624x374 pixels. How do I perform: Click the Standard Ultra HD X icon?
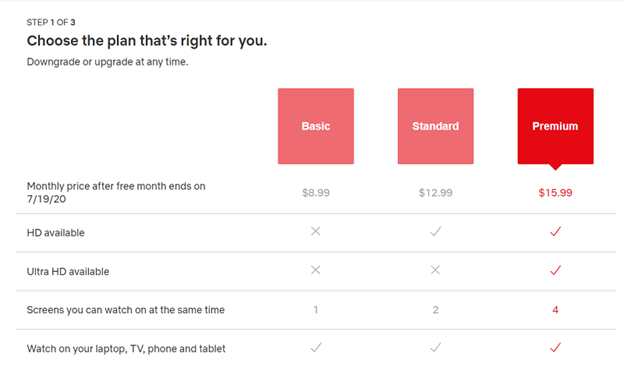coord(435,270)
